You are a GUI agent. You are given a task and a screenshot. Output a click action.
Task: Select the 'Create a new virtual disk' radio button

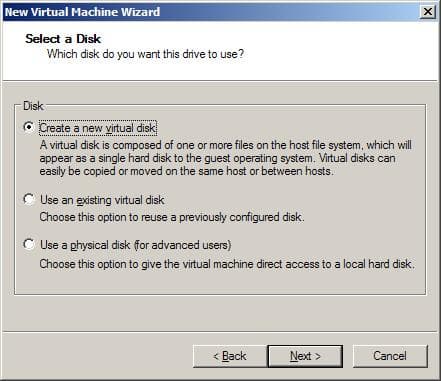(29, 127)
